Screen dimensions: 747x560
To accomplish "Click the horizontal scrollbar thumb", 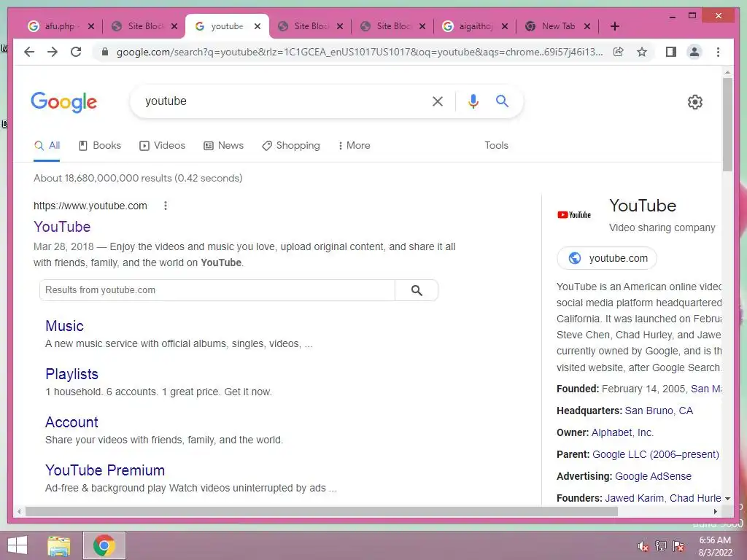I will click(x=322, y=512).
